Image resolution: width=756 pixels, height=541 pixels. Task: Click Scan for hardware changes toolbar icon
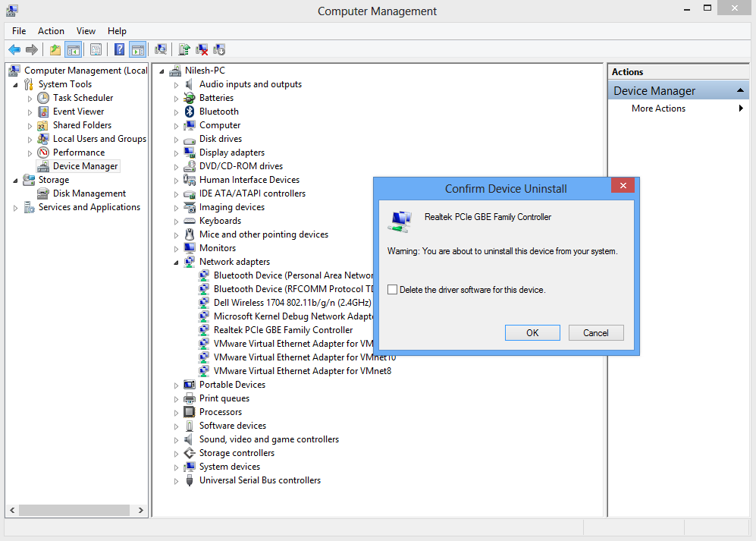(x=161, y=49)
